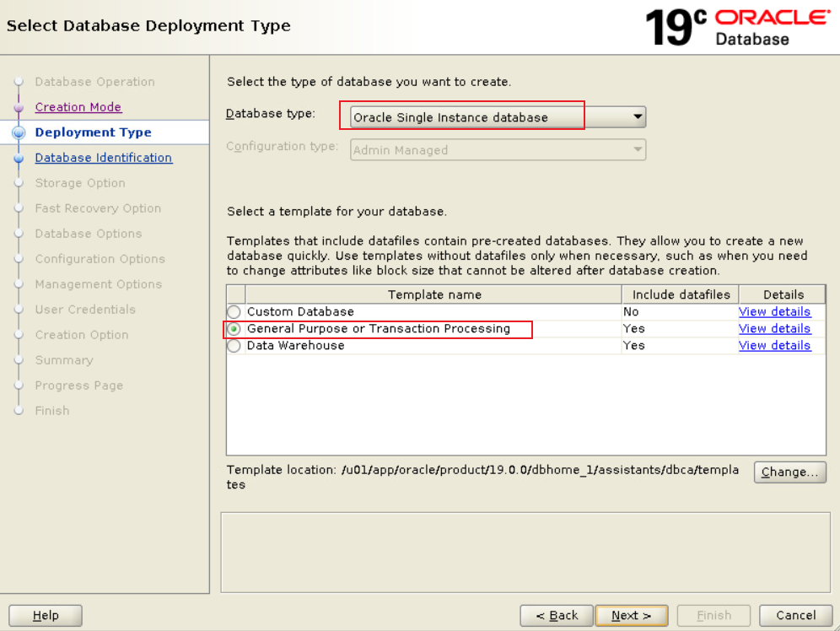The height and width of the screenshot is (631, 840).
Task: Click the Finish step in sidebar
Action: coord(52,411)
